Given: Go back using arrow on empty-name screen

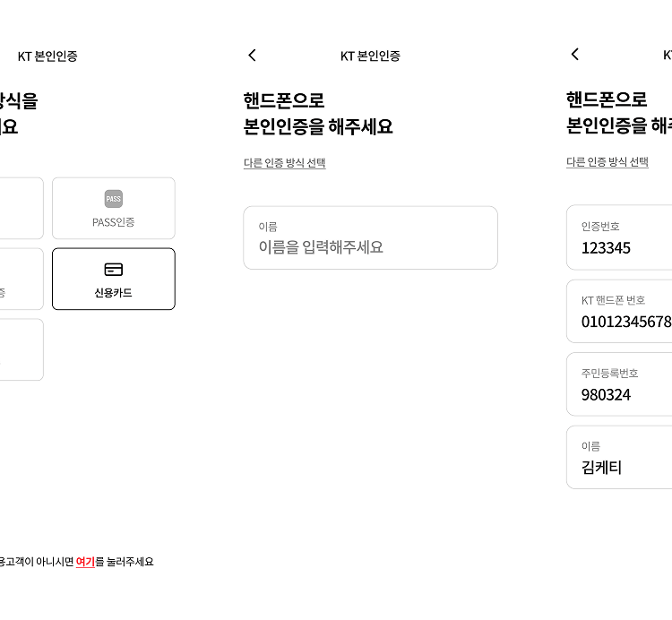Looking at the screenshot, I should [x=252, y=56].
